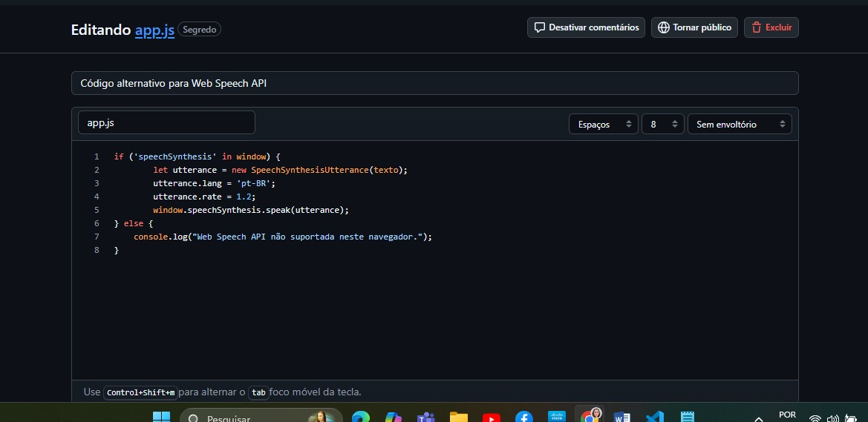This screenshot has width=868, height=422.
Task: Open the app.js gist link in heading
Action: click(x=154, y=30)
